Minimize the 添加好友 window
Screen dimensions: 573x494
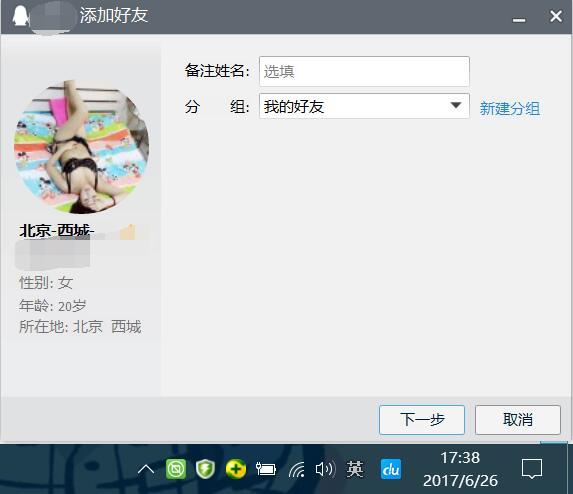point(519,18)
